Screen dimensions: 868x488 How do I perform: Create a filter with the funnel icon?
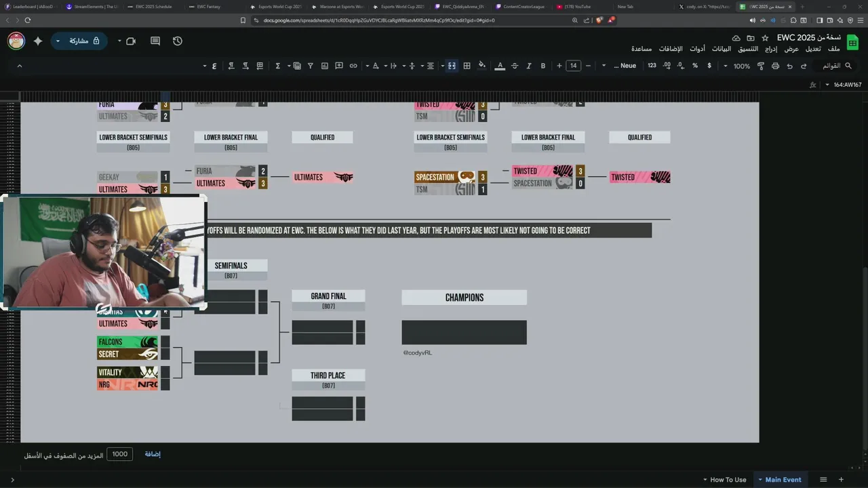pyautogui.click(x=311, y=66)
